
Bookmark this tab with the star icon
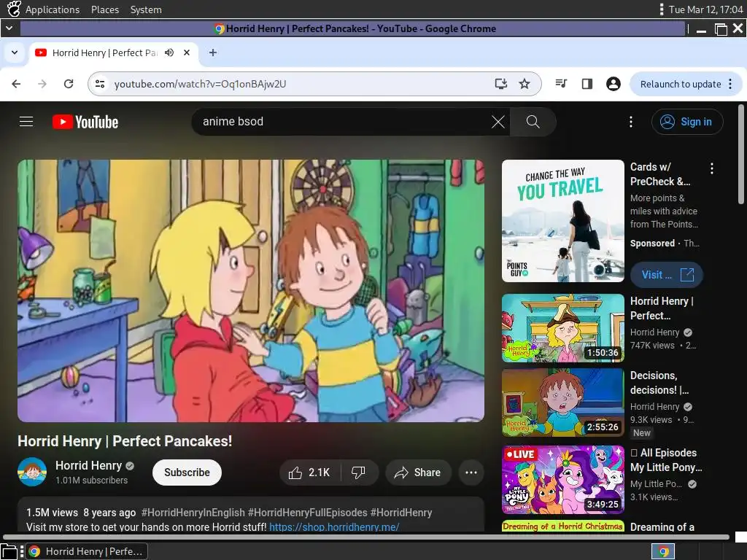coord(524,84)
